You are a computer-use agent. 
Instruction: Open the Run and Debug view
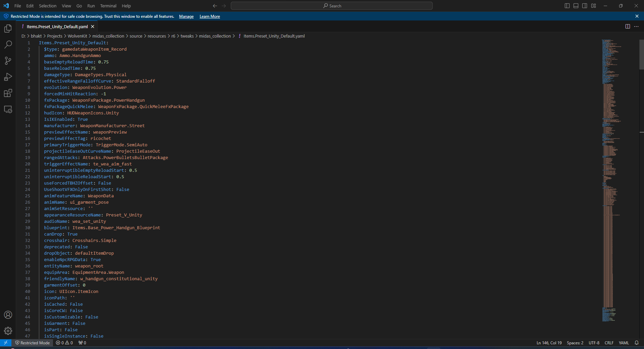8,77
